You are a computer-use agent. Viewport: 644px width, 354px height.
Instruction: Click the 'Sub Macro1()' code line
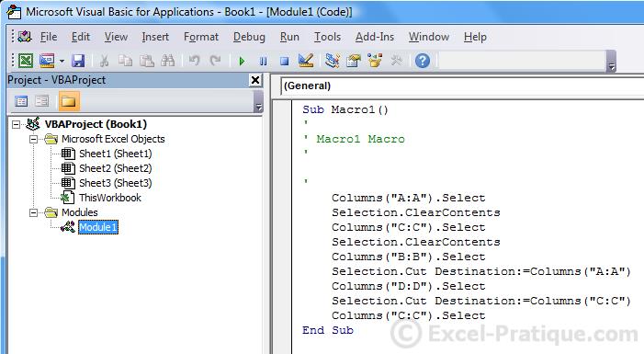click(x=345, y=109)
